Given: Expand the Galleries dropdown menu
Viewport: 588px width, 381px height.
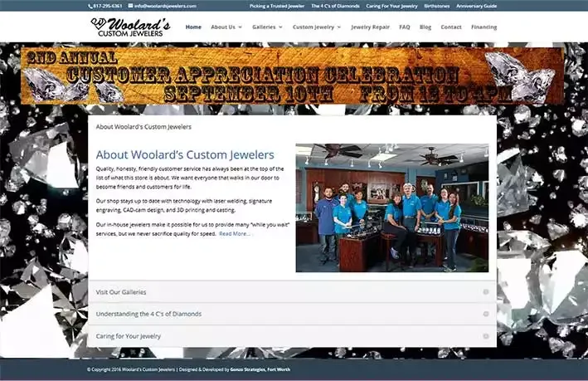Looking at the screenshot, I should (x=267, y=27).
